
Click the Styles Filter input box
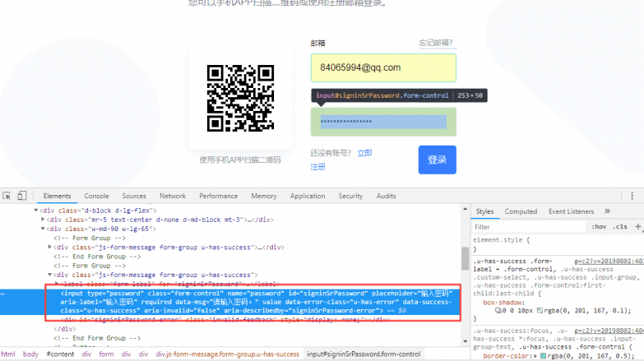pyautogui.click(x=529, y=227)
